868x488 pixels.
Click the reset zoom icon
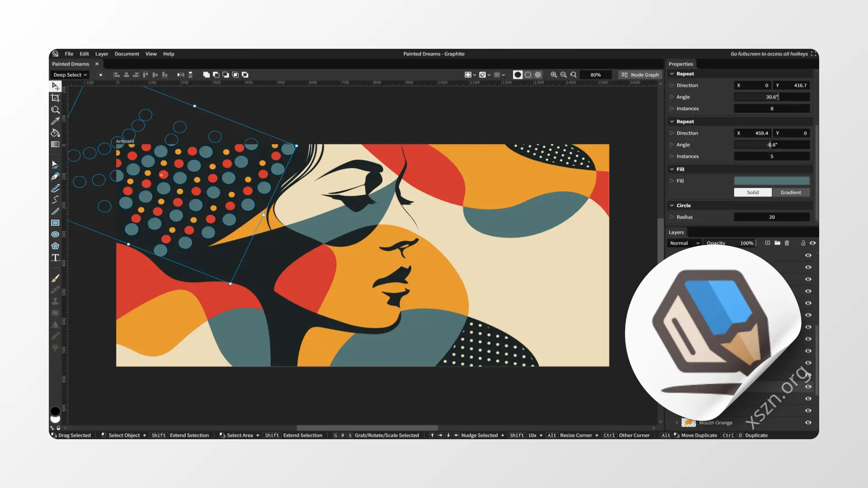573,75
